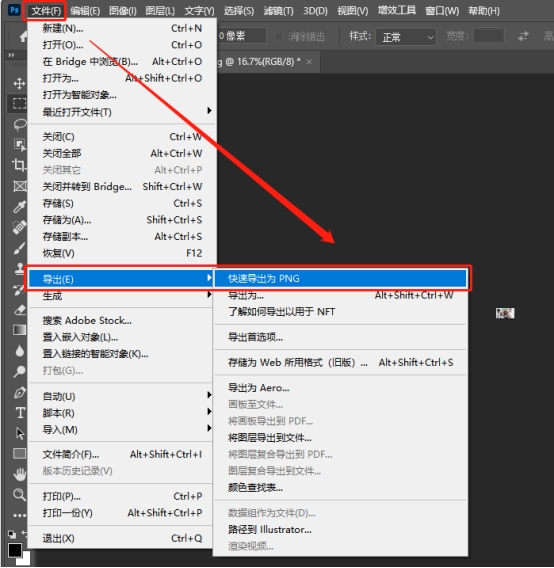Screen dimensions: 554x568
Task: Open Export Preferences
Action: (x=341, y=337)
